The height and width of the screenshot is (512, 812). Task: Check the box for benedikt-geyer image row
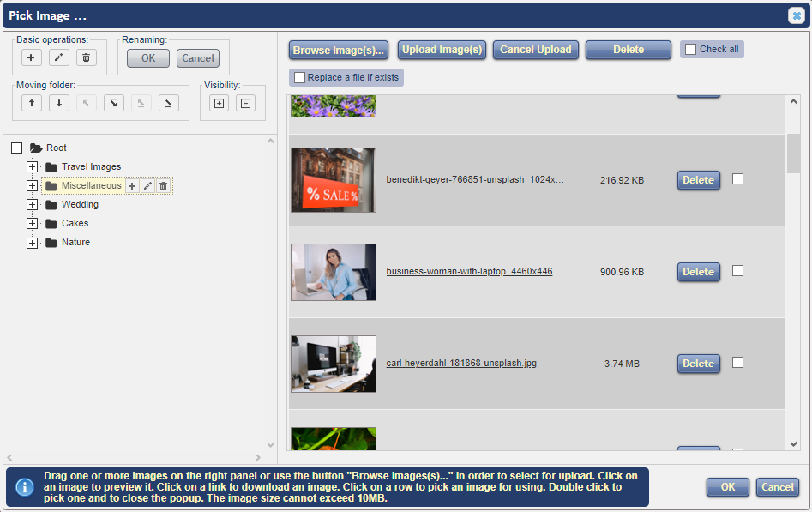click(x=738, y=178)
